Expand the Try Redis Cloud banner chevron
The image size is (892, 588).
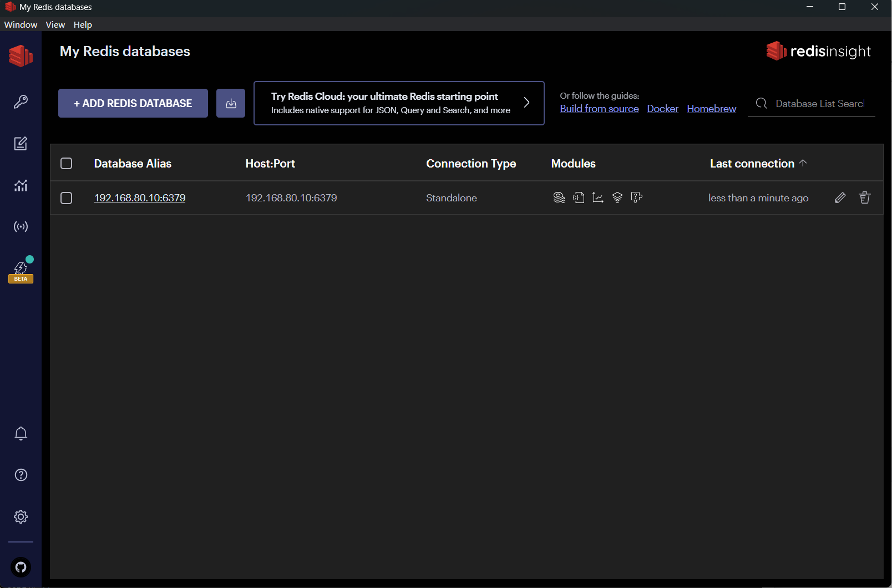pyautogui.click(x=527, y=103)
